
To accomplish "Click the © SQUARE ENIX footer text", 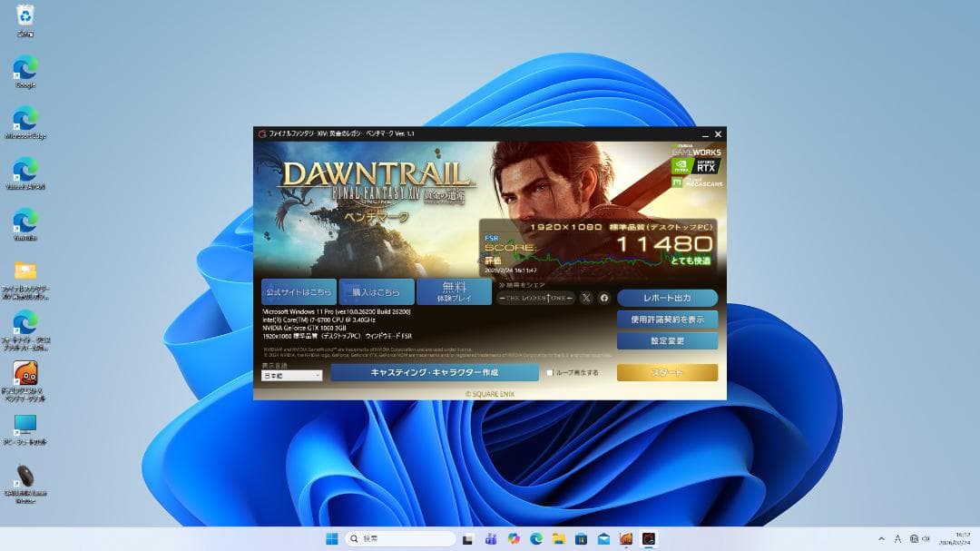I will tap(490, 394).
